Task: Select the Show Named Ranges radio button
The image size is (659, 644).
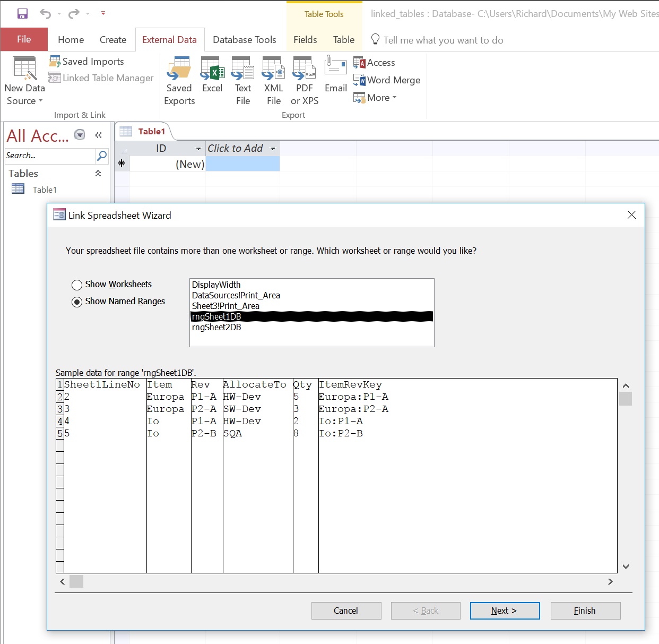Action: (77, 302)
